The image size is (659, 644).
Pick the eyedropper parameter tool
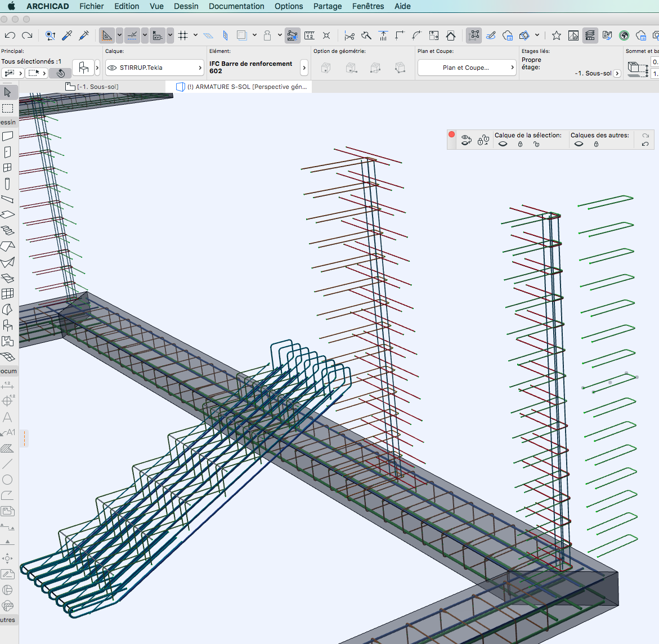67,35
